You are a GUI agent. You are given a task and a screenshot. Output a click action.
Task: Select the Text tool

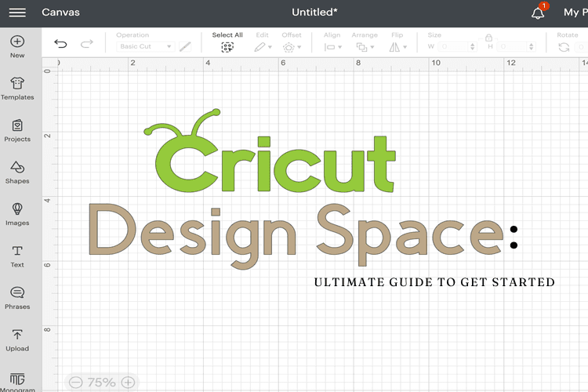click(x=17, y=256)
